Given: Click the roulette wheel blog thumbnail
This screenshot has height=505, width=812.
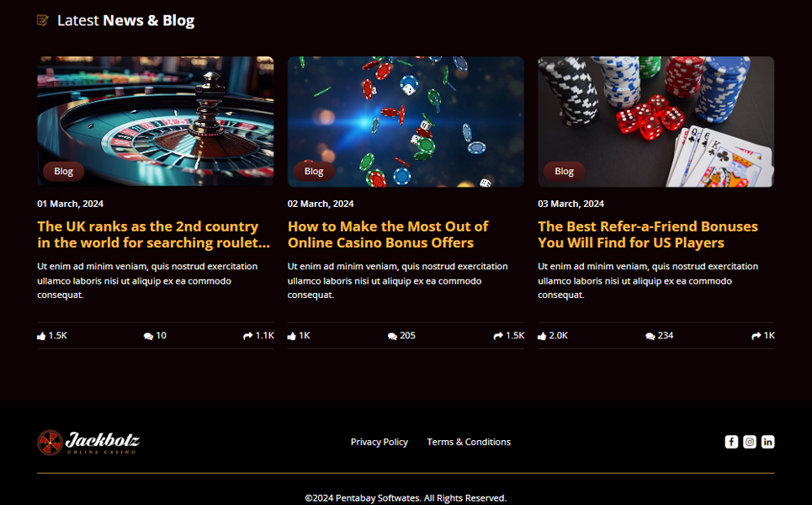Looking at the screenshot, I should click(x=156, y=121).
